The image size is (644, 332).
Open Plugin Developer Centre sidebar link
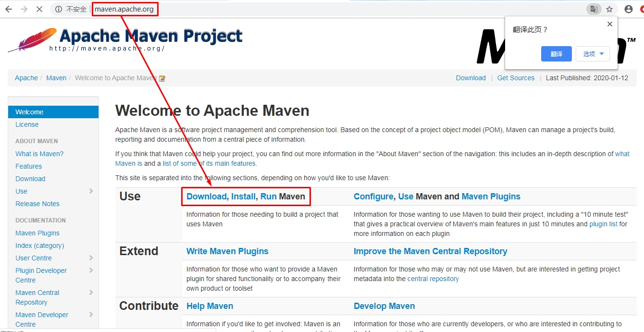(41, 275)
